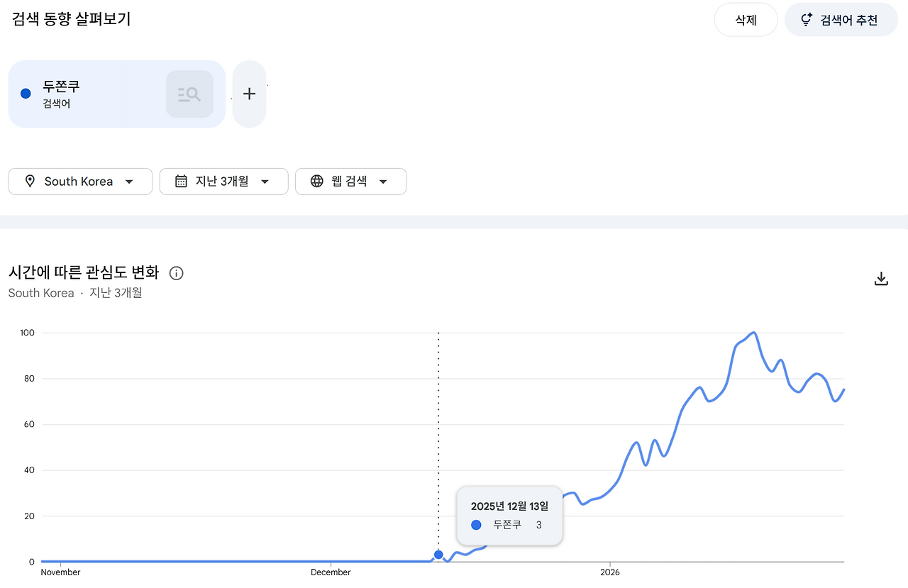Viewport: 908px width, 588px height.
Task: Click the sparkle lightbulb icon beside 검색어 추천
Action: click(x=806, y=20)
